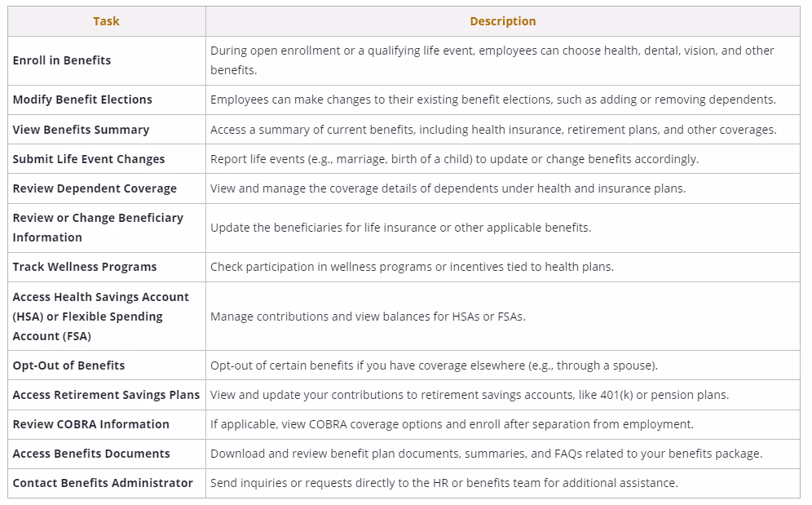Select the Access Benefits Documents row label
812x505 pixels.
[91, 454]
